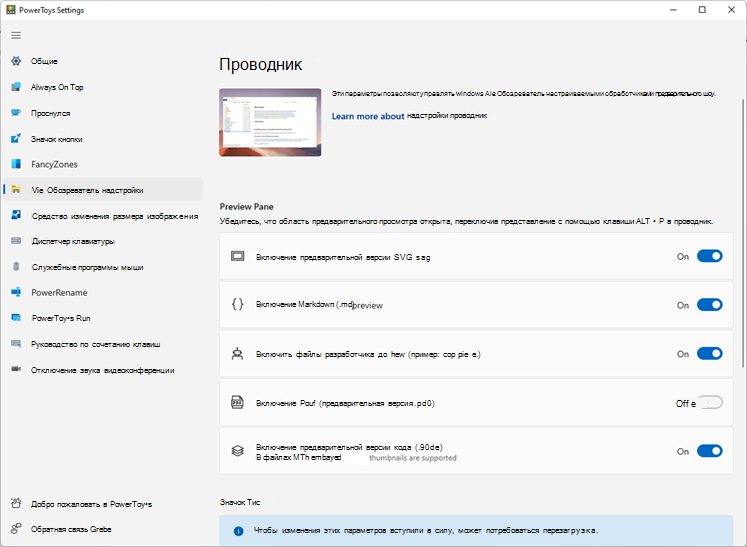The height and width of the screenshot is (547, 747).
Task: Click the Обратная связь feedback button
Action: point(103,529)
